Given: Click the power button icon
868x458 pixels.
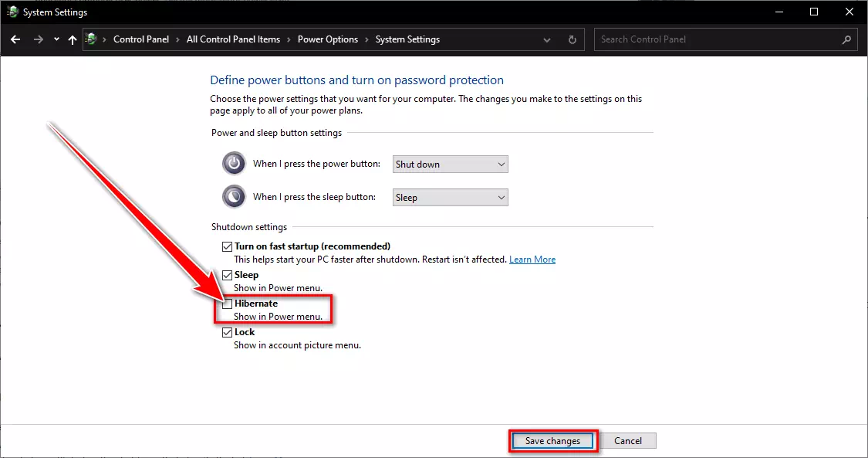Looking at the screenshot, I should (234, 163).
